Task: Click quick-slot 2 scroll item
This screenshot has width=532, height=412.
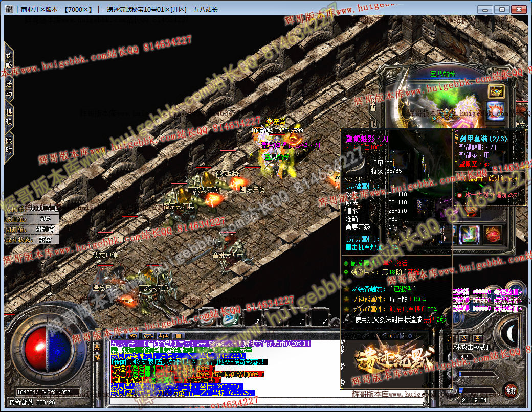Action: [x=230, y=318]
